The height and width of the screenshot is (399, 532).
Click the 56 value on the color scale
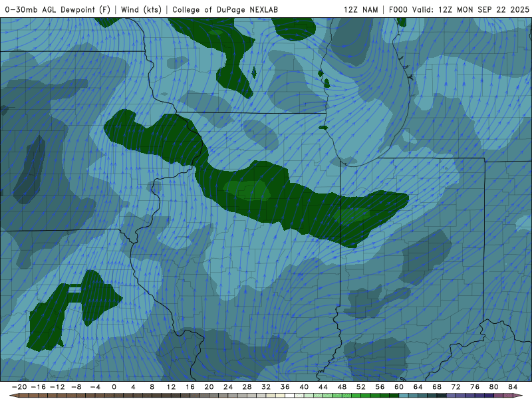tap(380, 387)
